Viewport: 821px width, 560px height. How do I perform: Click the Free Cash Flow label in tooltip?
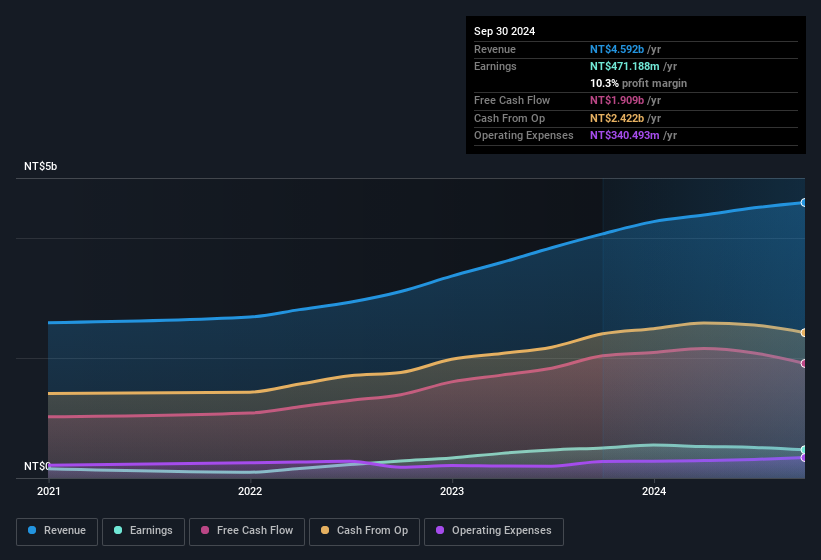click(x=512, y=100)
